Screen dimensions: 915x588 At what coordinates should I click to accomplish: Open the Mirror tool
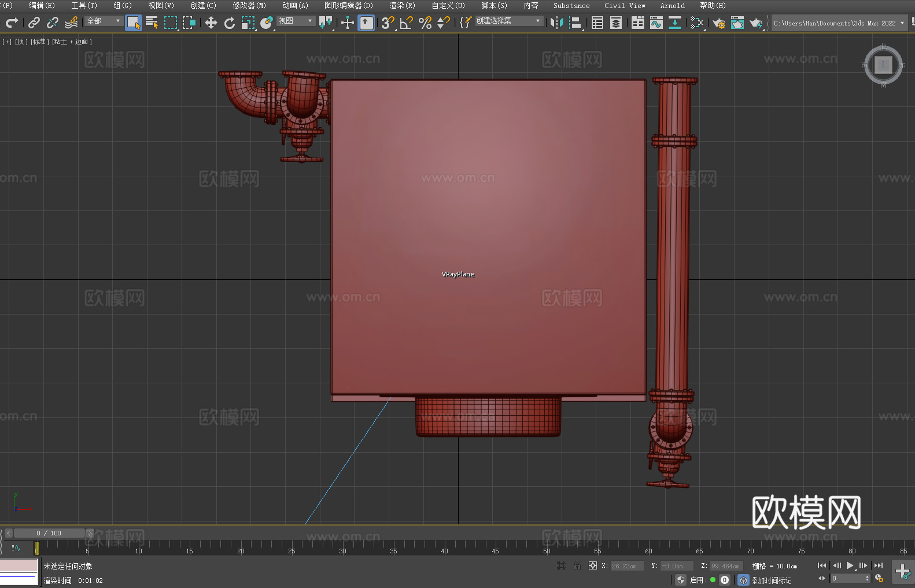(x=556, y=23)
